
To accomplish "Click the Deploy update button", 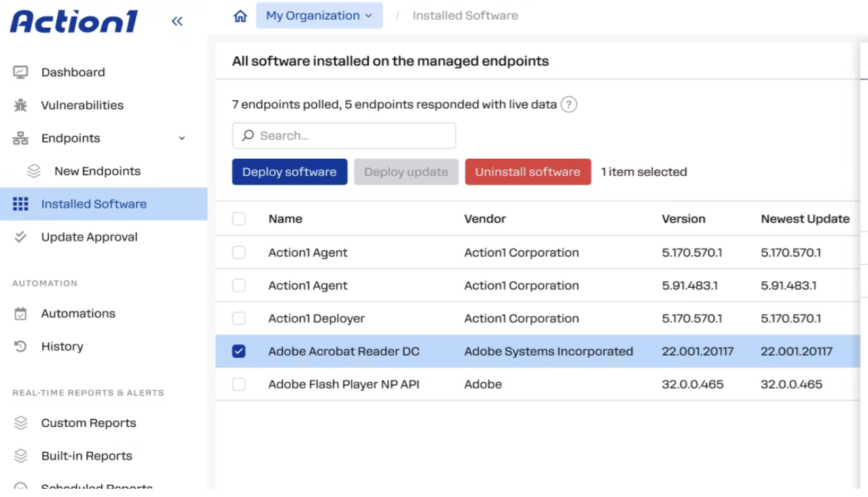I will click(406, 172).
